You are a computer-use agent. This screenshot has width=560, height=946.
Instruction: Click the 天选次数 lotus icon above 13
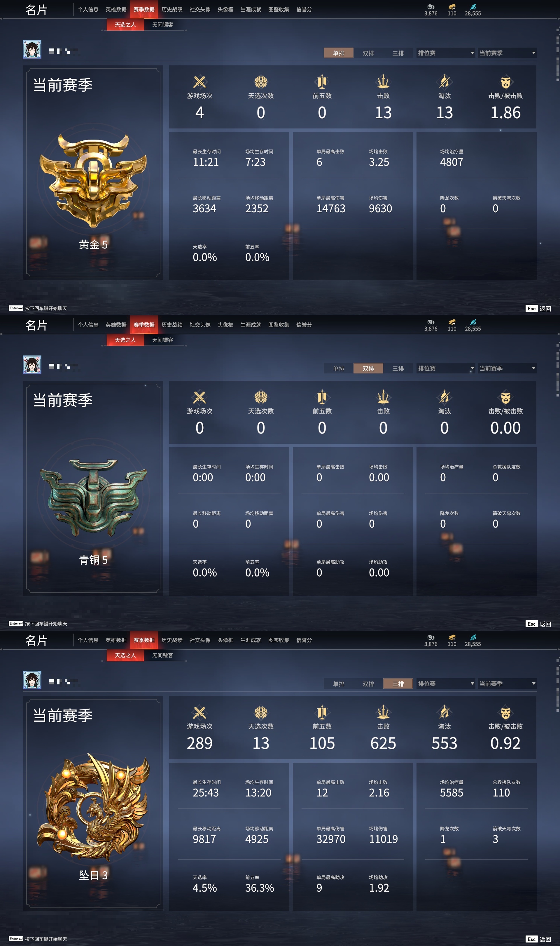(261, 712)
